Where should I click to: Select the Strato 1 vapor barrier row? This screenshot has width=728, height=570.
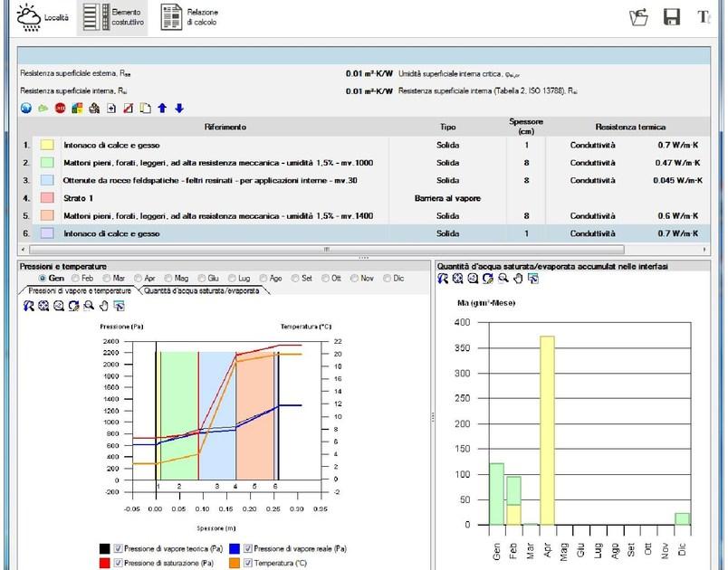pyautogui.click(x=365, y=198)
